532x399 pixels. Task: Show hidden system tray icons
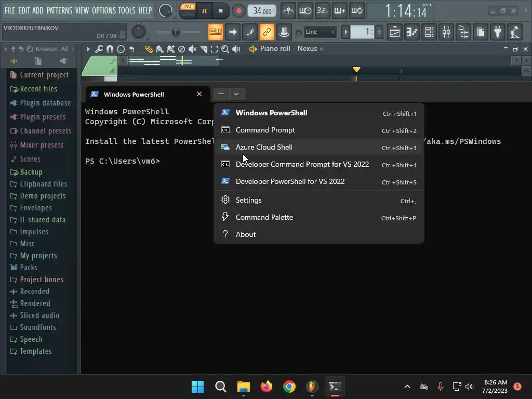tap(407, 387)
